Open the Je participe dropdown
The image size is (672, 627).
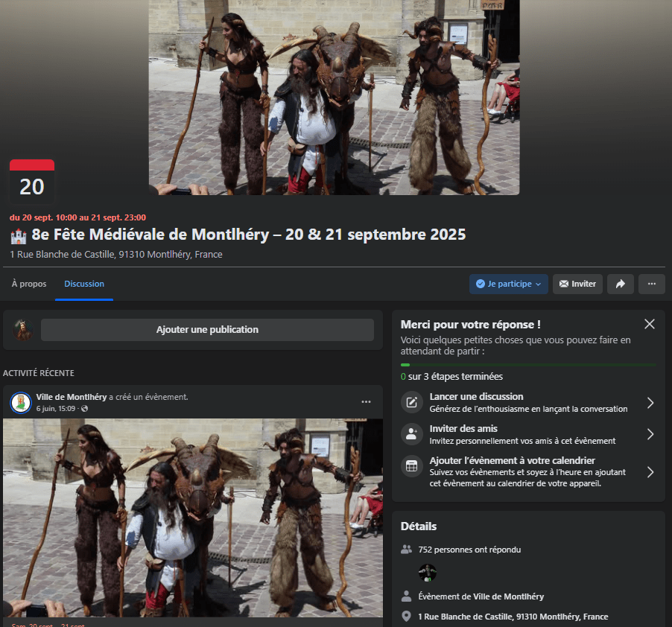point(509,284)
